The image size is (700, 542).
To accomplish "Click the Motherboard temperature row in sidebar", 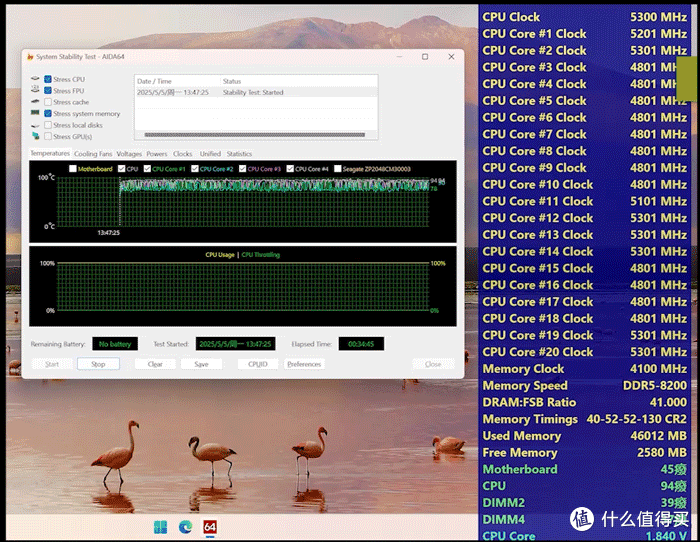I will (584, 469).
